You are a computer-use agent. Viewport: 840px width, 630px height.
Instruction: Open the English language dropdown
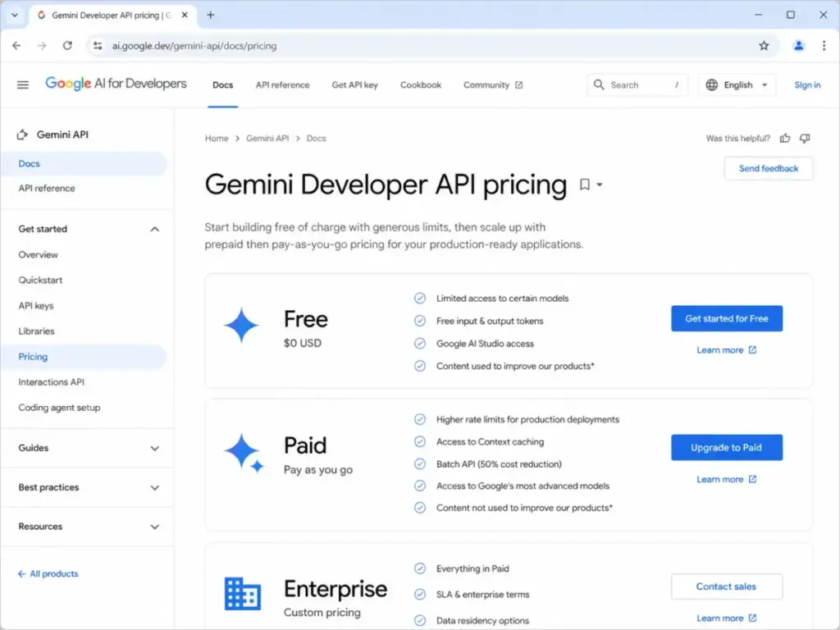tap(737, 84)
